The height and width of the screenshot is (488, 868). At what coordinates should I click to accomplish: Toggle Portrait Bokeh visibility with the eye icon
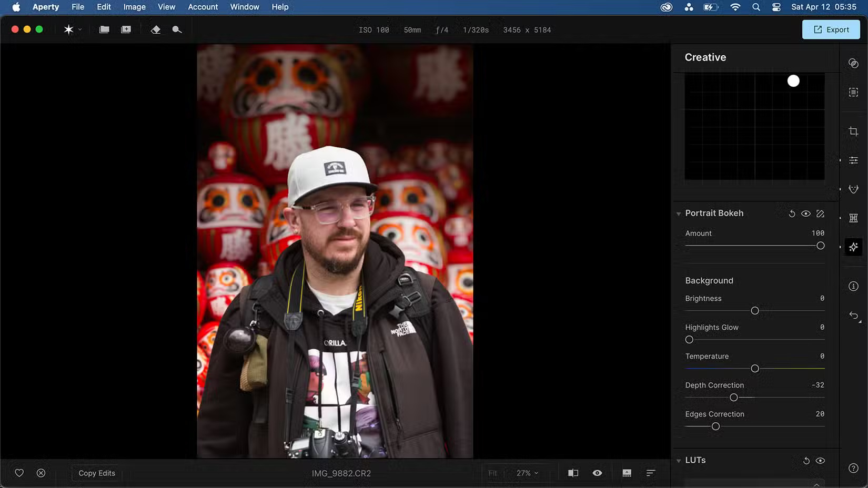pyautogui.click(x=806, y=213)
